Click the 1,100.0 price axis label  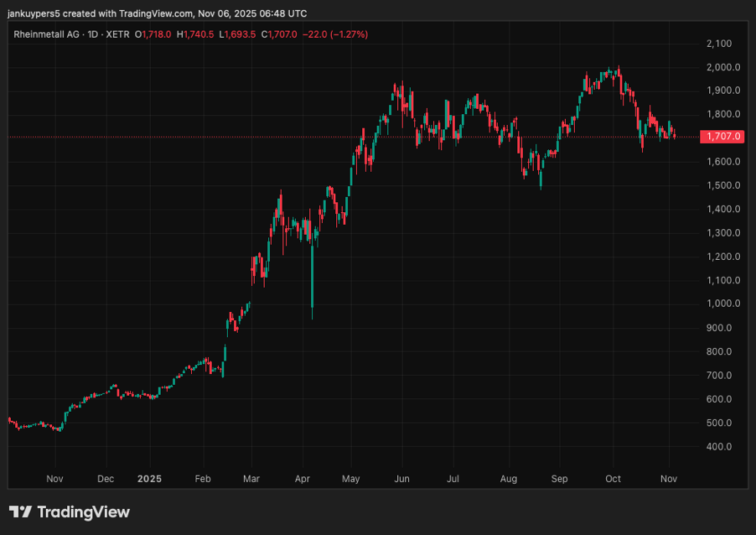[x=723, y=280]
